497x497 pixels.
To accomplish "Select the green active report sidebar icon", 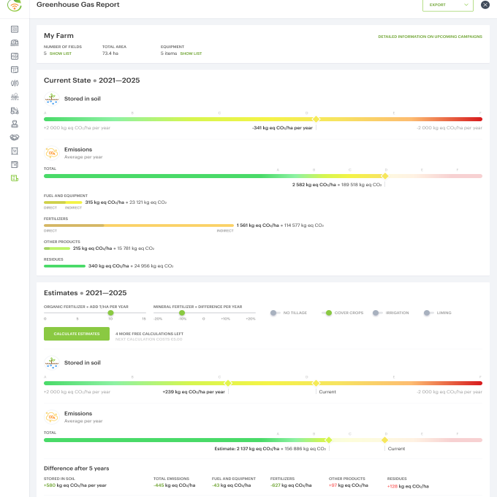I will (x=15, y=178).
